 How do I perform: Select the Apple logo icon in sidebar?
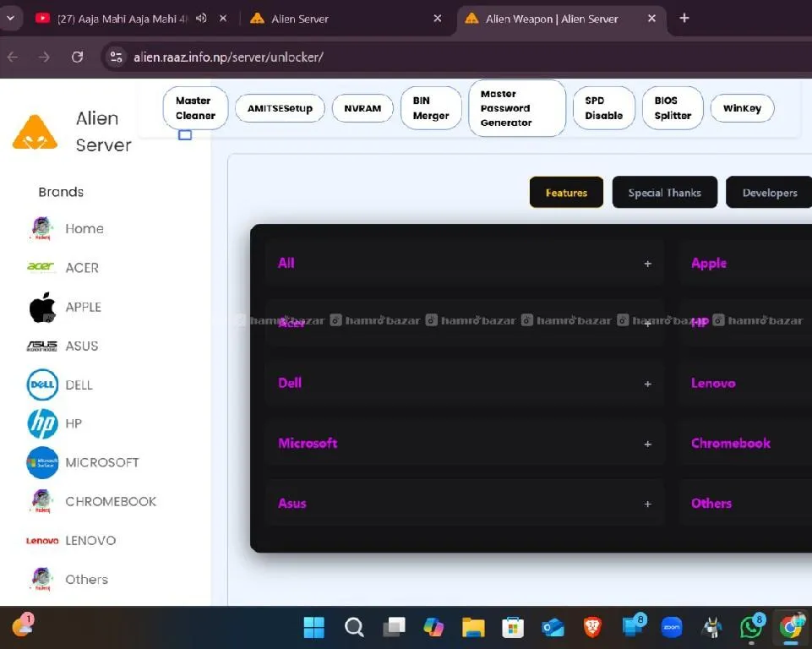[x=42, y=308]
